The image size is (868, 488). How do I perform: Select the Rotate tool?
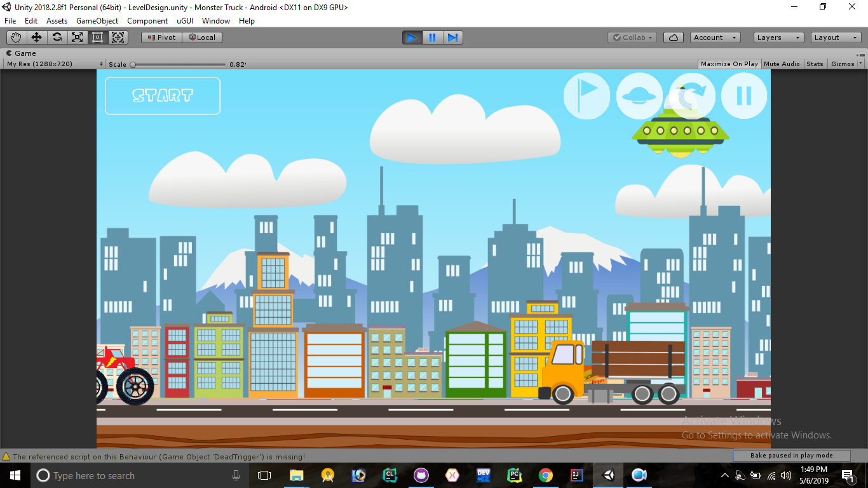[x=57, y=37]
